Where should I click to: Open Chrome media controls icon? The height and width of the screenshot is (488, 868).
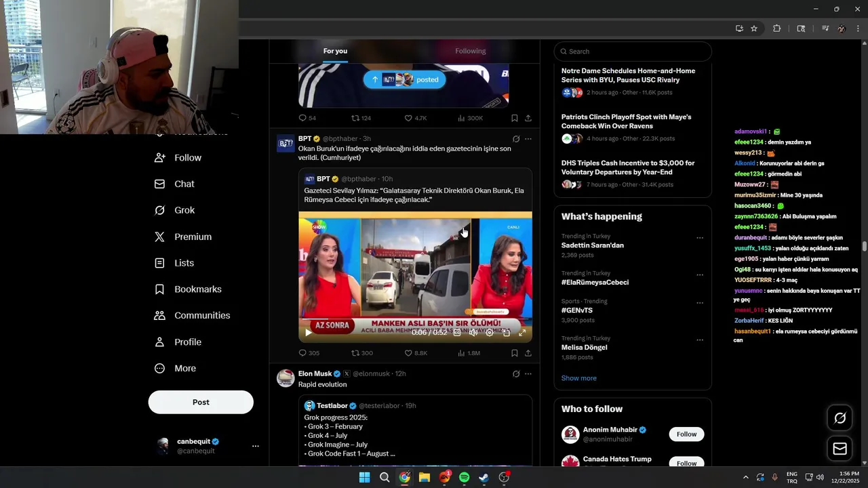tap(825, 28)
